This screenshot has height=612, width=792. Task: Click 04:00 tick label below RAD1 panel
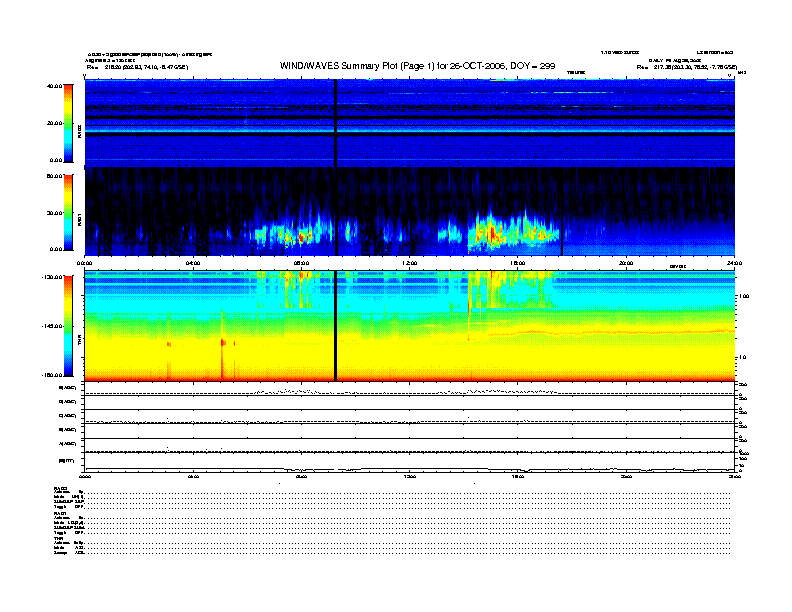coord(193,263)
